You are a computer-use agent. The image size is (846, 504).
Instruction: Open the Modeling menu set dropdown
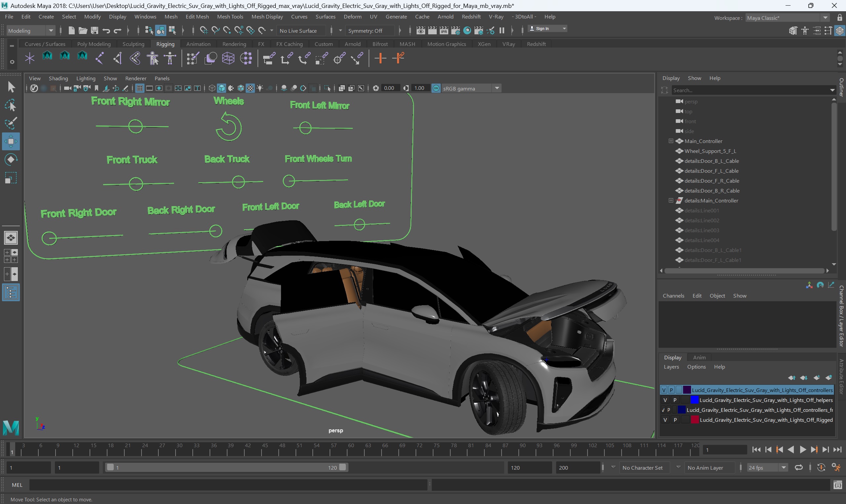pyautogui.click(x=31, y=31)
